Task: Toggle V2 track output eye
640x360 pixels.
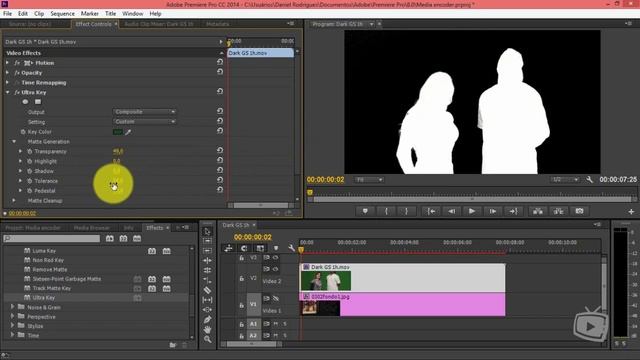Action: pos(276,269)
